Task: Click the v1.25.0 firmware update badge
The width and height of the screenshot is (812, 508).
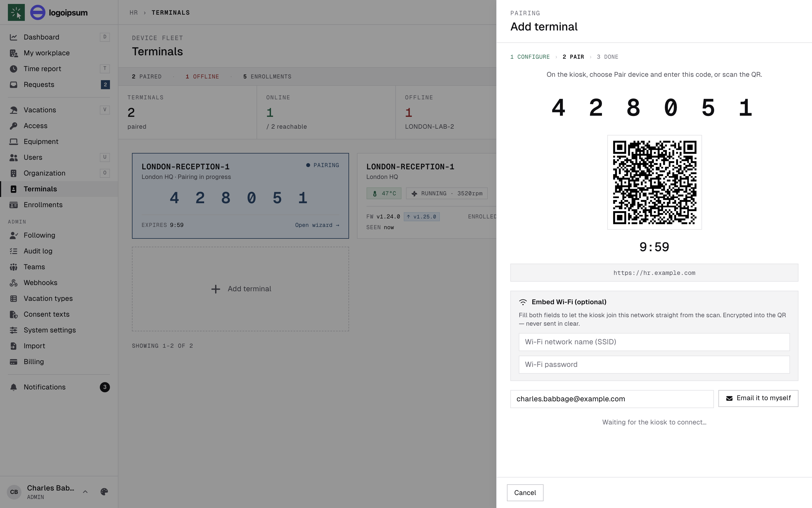Action: [422, 217]
